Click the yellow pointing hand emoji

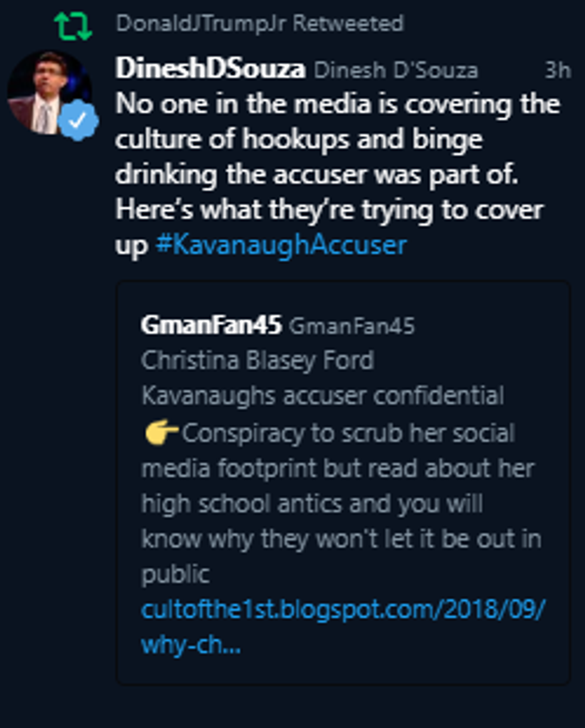coord(161,433)
